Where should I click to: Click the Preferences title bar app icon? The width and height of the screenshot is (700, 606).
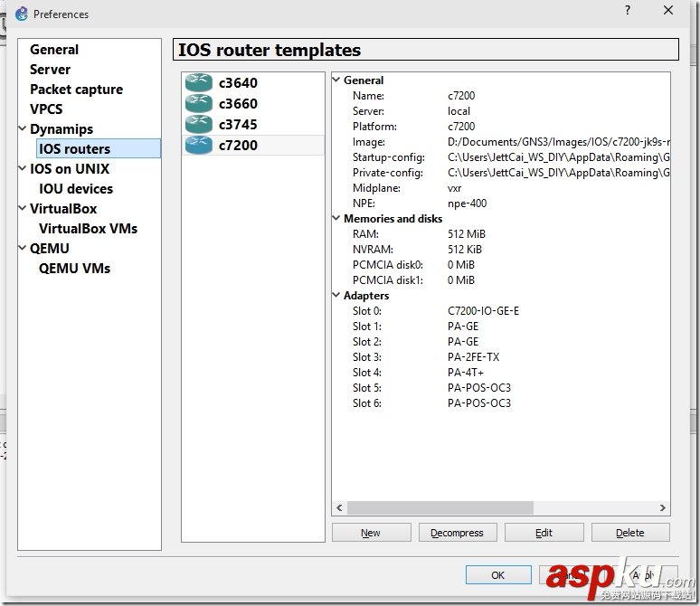pos(22,14)
